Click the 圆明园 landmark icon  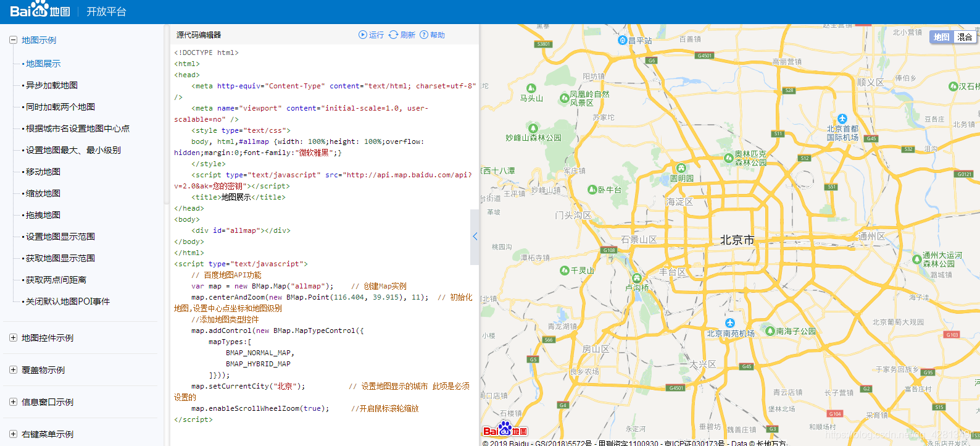pos(681,168)
